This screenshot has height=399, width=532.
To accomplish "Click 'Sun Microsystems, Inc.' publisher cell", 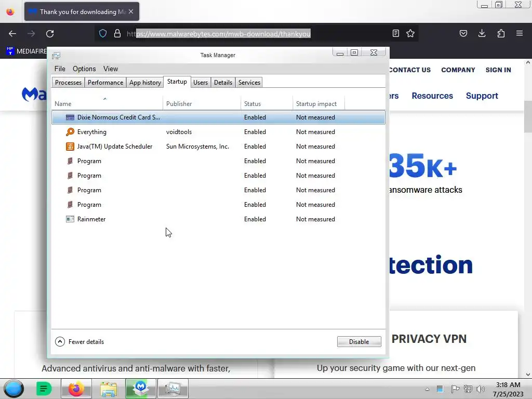I will (x=197, y=147).
